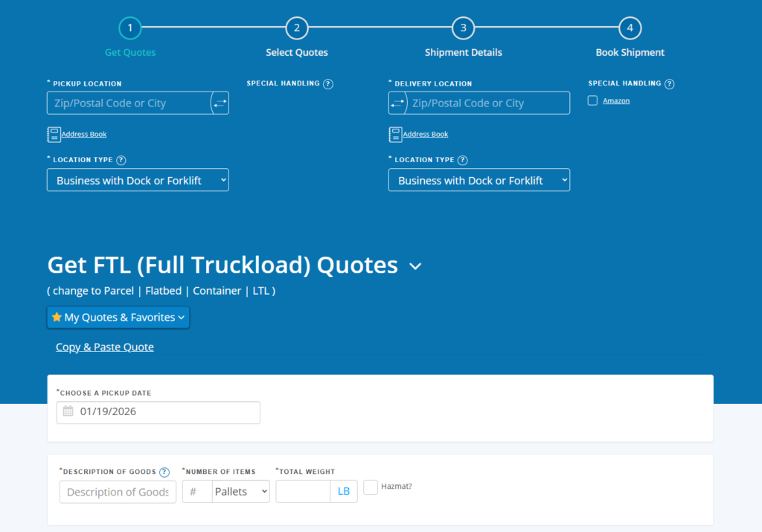Open the pickup Special Handling help icon
Viewport: 762px width, 532px height.
(328, 83)
